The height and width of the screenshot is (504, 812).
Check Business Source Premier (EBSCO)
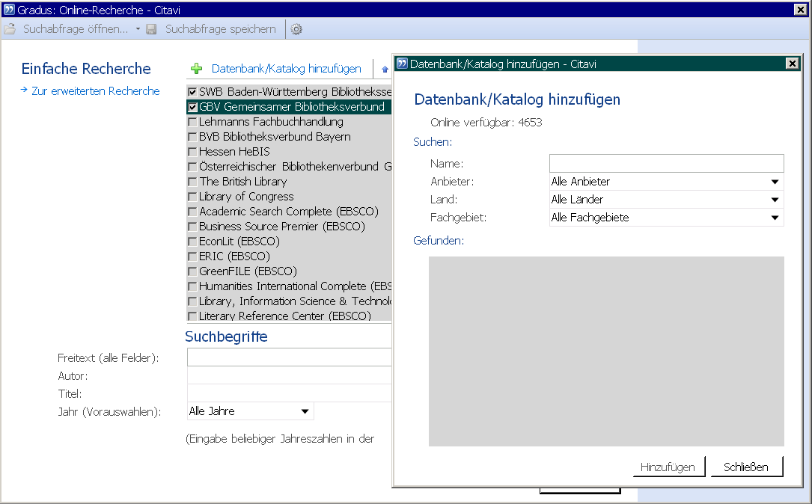click(x=192, y=227)
